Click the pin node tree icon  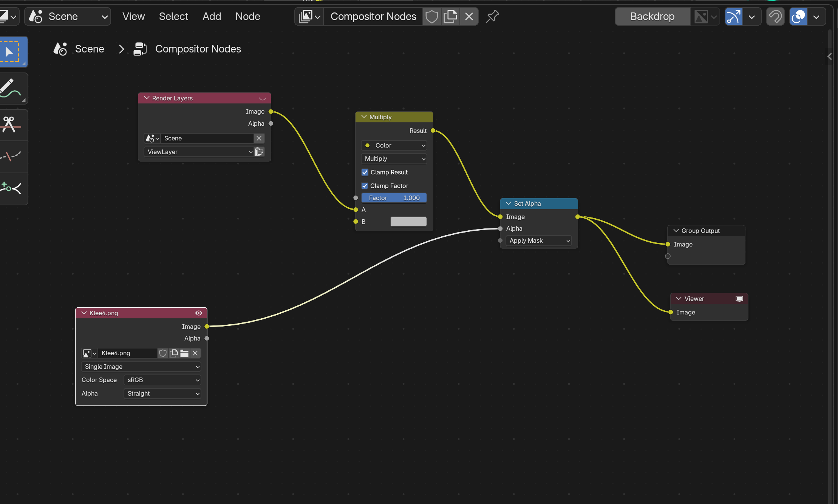pyautogui.click(x=492, y=17)
